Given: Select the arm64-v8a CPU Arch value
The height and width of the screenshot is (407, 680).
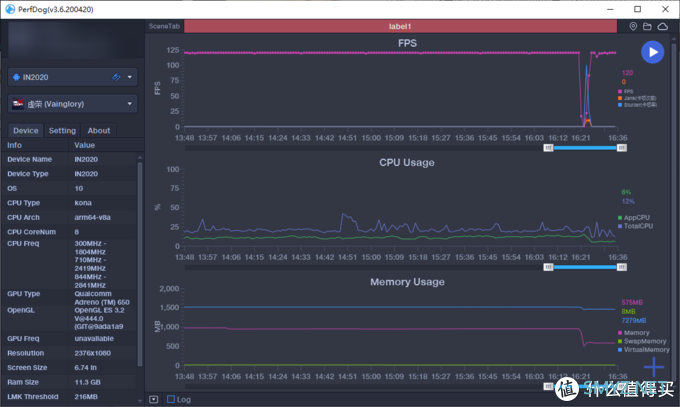Looking at the screenshot, I should (x=92, y=217).
